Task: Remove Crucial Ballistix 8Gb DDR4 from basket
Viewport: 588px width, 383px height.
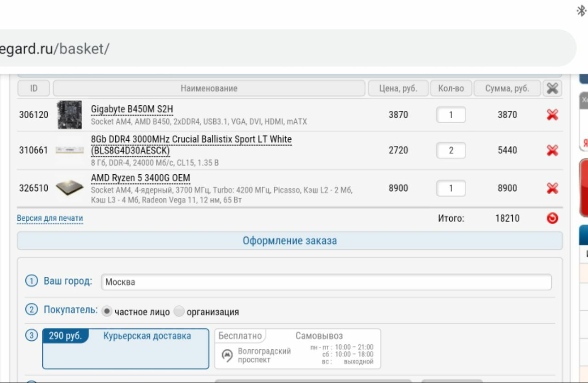Action: coord(552,150)
